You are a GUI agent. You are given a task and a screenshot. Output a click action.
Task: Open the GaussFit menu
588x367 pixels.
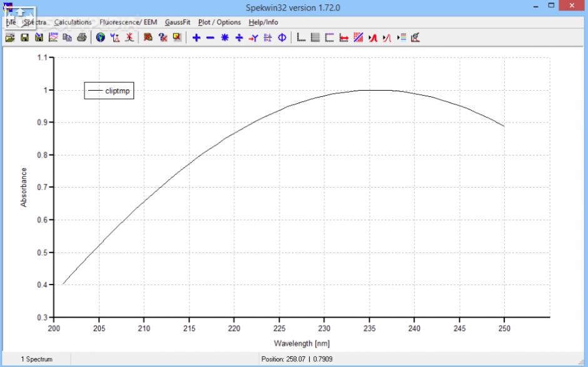[x=178, y=22]
